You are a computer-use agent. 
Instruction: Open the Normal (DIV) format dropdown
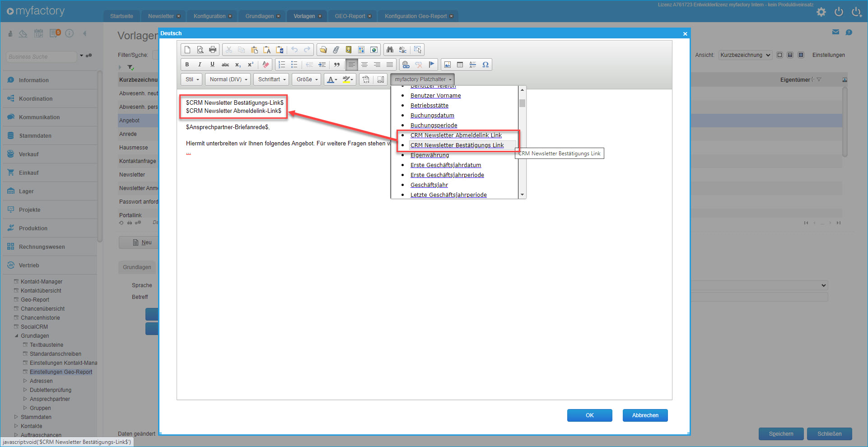click(228, 79)
